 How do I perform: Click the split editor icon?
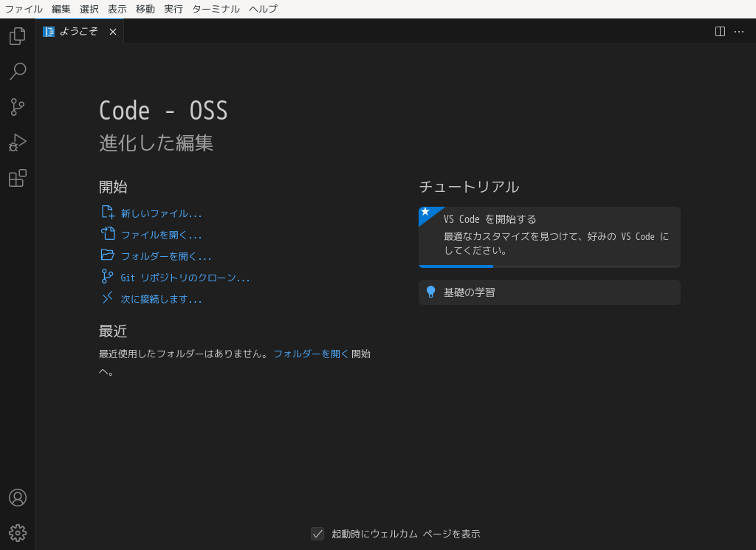click(x=720, y=32)
